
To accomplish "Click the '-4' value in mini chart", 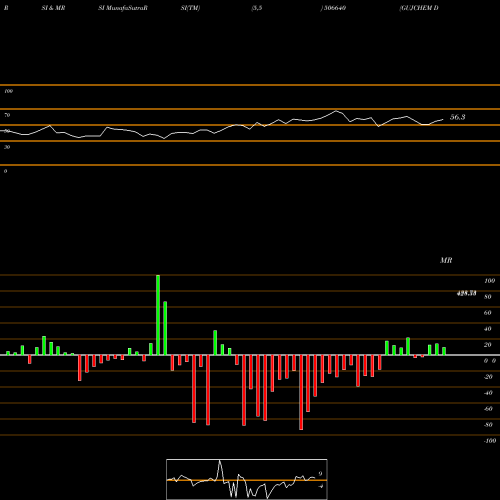I will (x=321, y=486).
